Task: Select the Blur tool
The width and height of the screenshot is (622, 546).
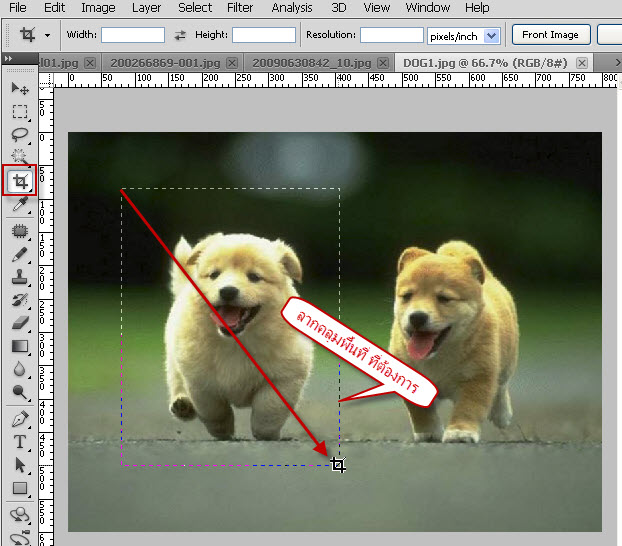Action: [20, 369]
